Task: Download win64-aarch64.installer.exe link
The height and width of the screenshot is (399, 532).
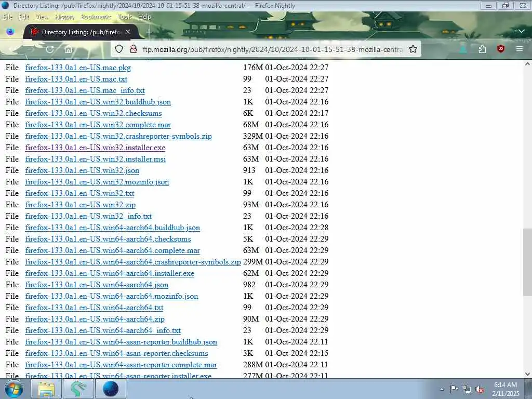Action: click(x=110, y=273)
